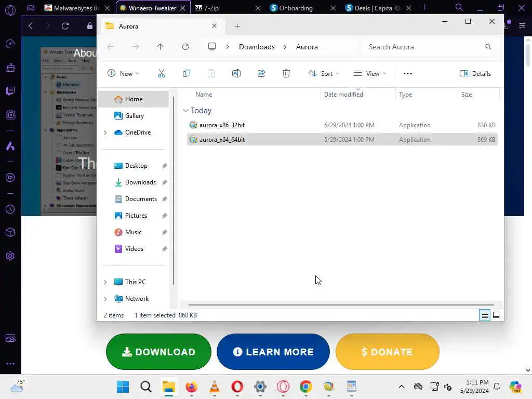The image size is (532, 399).
Task: Open Gallery in navigation pane
Action: [135, 116]
